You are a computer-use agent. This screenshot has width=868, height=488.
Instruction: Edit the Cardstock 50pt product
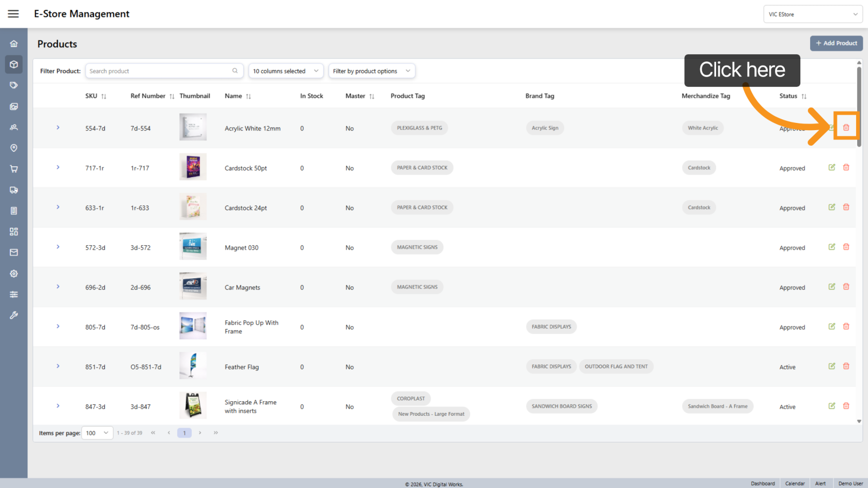[x=832, y=167]
